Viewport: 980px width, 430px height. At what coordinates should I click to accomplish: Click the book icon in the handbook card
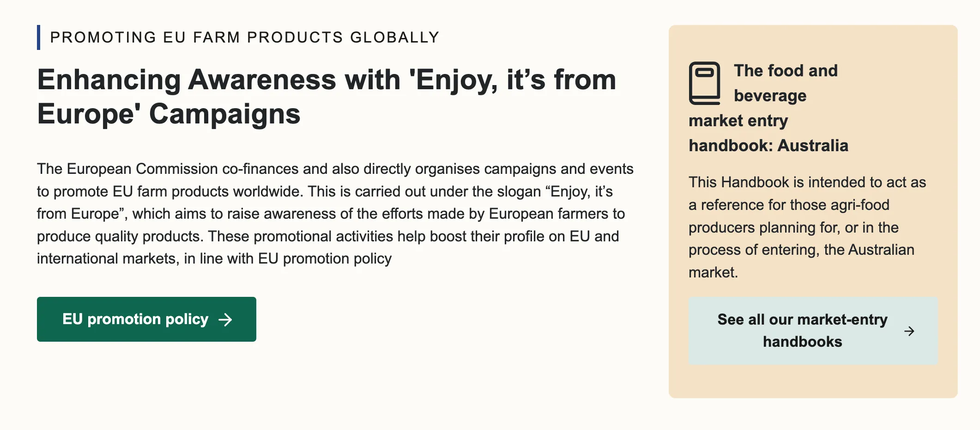(x=704, y=83)
